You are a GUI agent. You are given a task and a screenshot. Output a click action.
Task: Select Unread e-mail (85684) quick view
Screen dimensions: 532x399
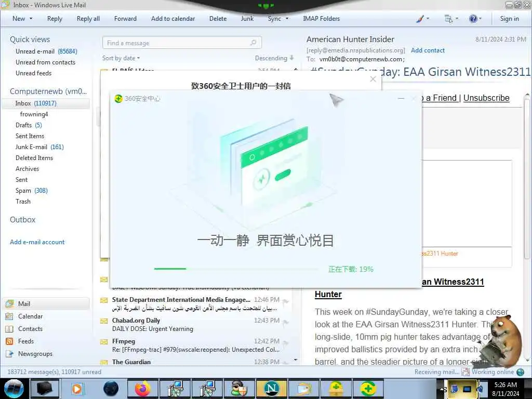point(46,51)
